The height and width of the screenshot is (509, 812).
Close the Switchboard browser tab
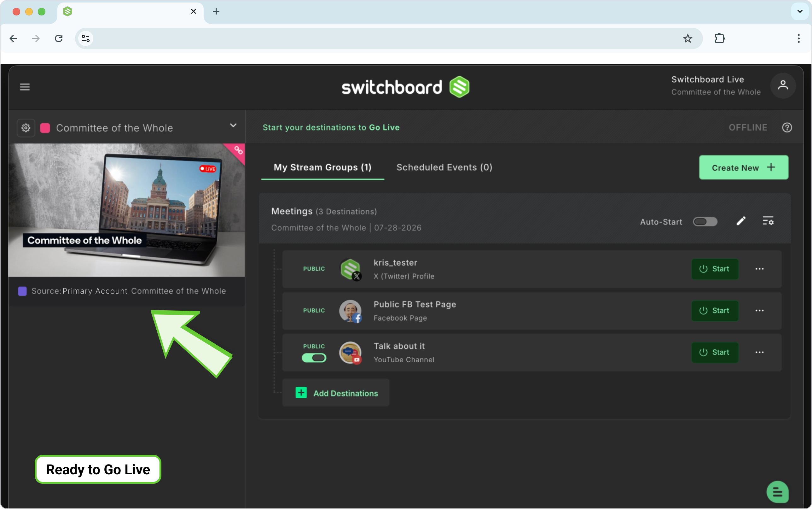[x=194, y=11]
